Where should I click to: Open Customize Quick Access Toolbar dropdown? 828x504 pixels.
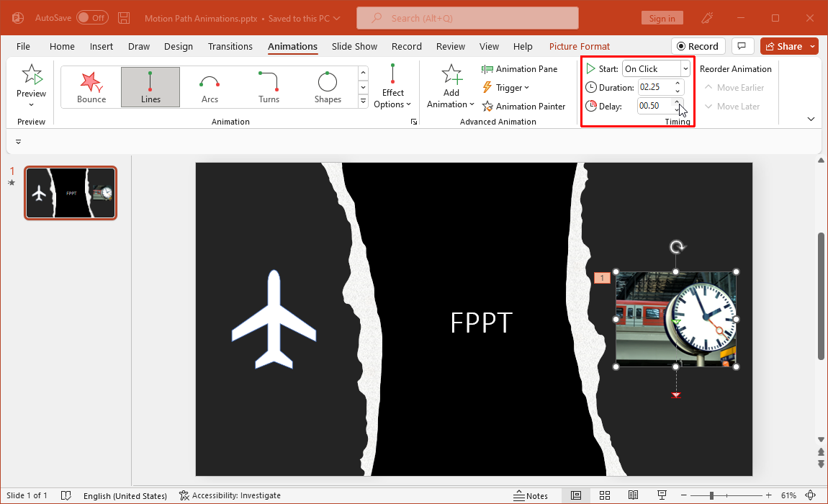tap(19, 142)
